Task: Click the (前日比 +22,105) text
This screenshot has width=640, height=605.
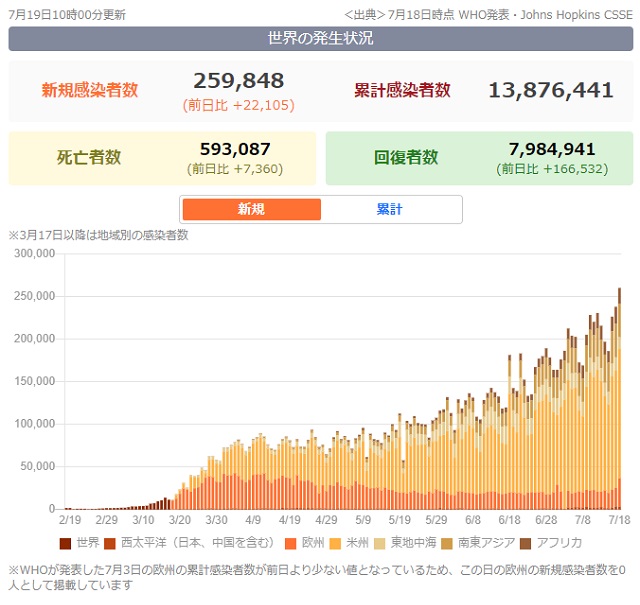Action: tap(239, 106)
